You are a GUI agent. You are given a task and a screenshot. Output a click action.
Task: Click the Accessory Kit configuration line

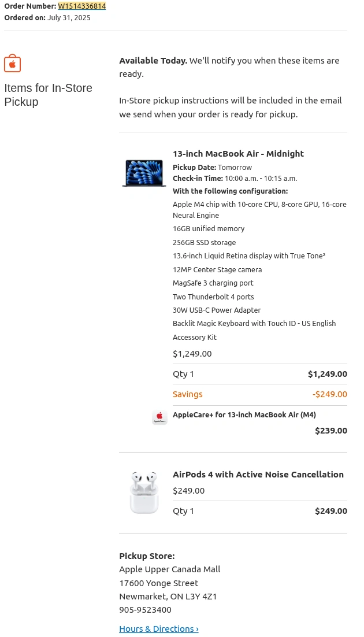[x=194, y=338]
